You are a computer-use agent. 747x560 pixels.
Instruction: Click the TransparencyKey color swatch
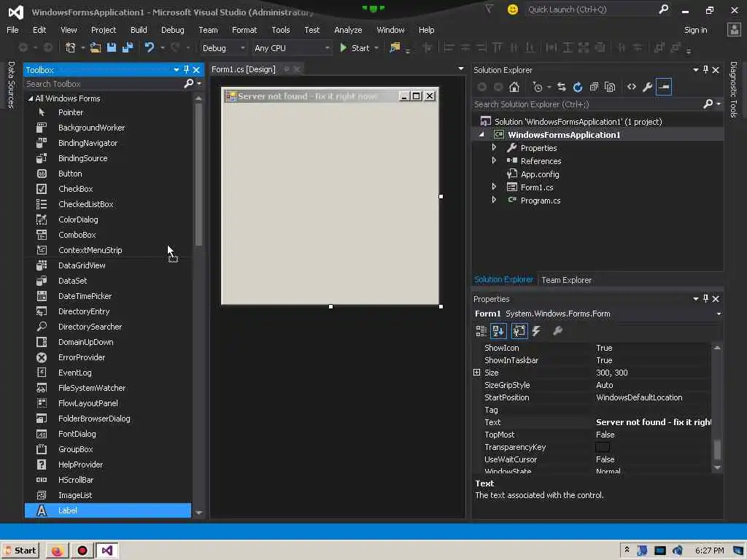(x=602, y=447)
